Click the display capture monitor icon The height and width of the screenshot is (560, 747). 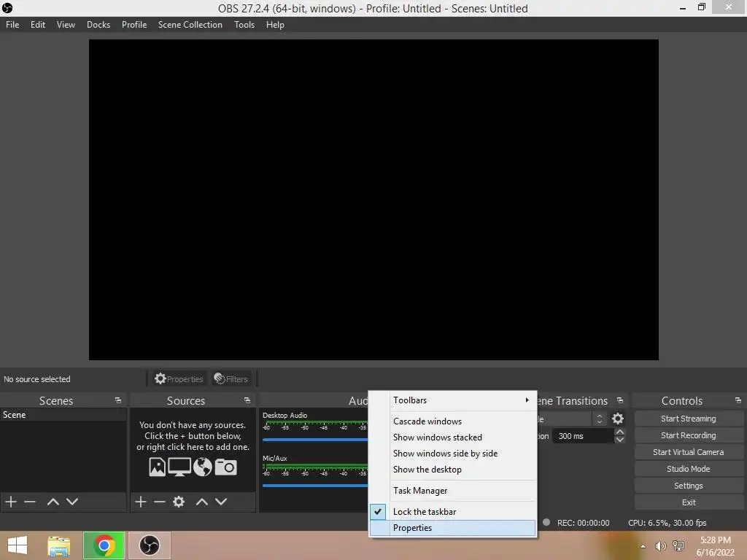(179, 467)
